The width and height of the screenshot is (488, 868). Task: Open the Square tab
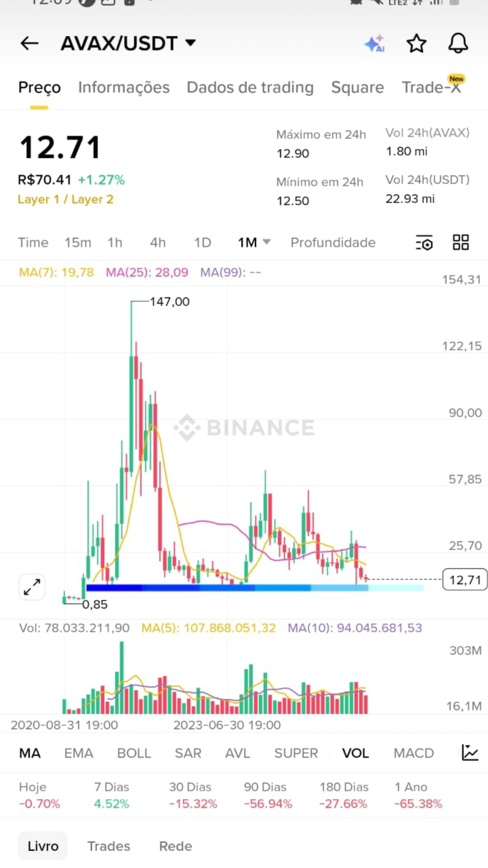pos(357,87)
